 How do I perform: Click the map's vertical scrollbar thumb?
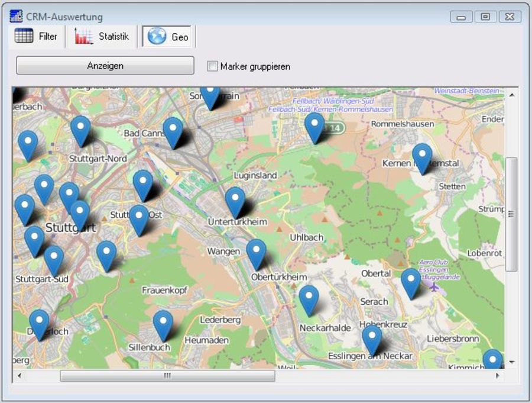tap(511, 214)
